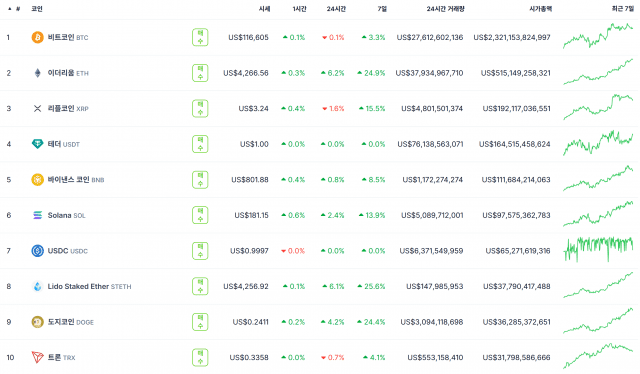Click the Tron TRX icon
Image resolution: width=640 pixels, height=374 pixels.
[x=38, y=357]
